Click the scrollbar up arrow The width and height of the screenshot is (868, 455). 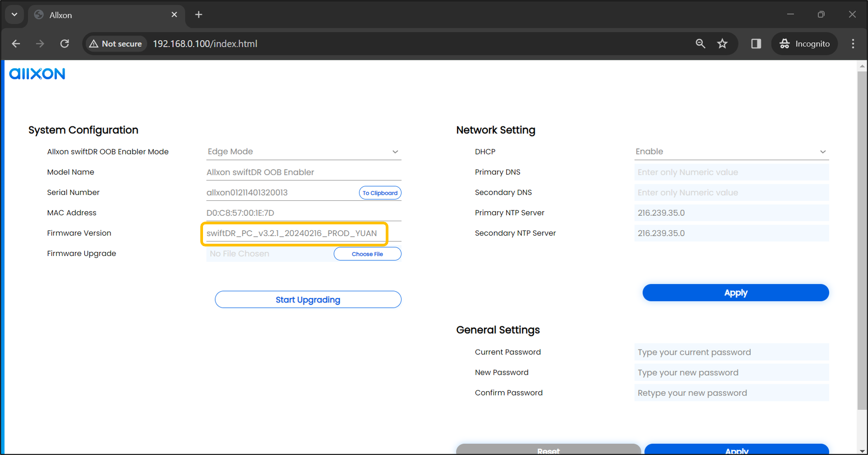[862, 66]
